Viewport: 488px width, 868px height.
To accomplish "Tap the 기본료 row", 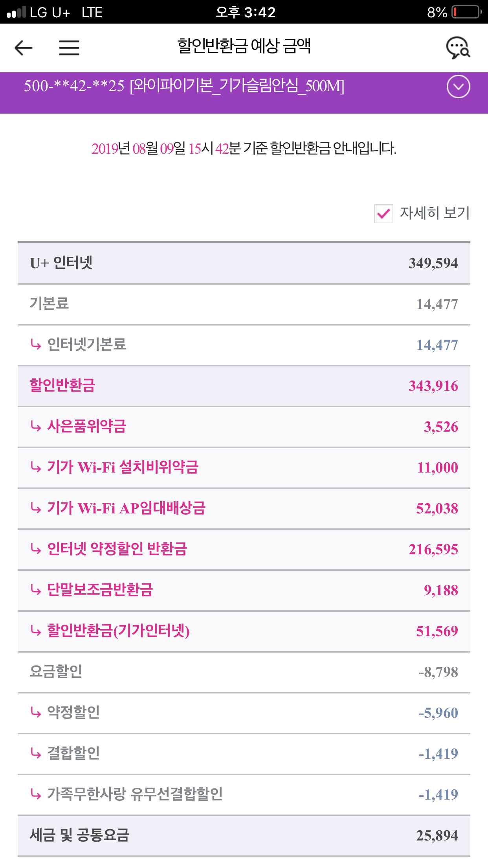I will coord(244,304).
